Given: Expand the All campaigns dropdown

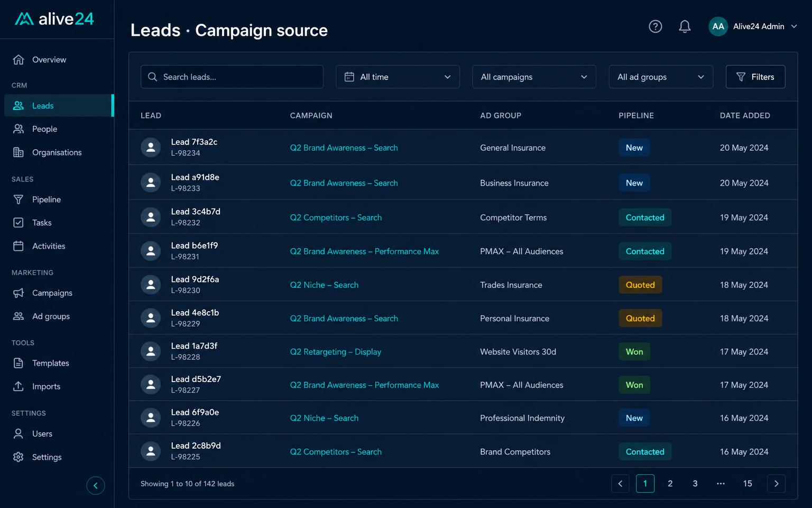Looking at the screenshot, I should (534, 77).
